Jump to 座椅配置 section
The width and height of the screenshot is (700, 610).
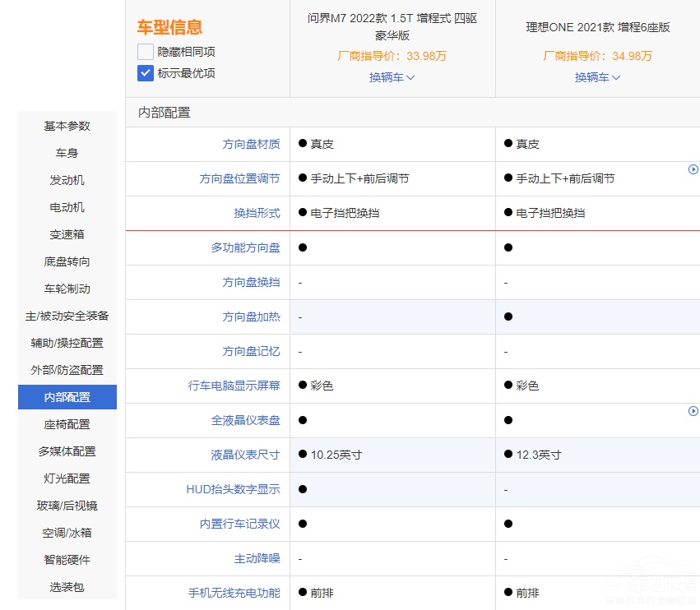click(67, 424)
